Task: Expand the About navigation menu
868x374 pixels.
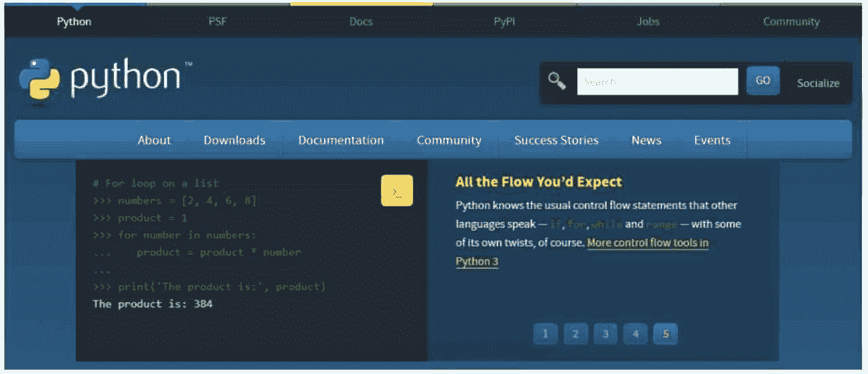Action: pos(154,141)
